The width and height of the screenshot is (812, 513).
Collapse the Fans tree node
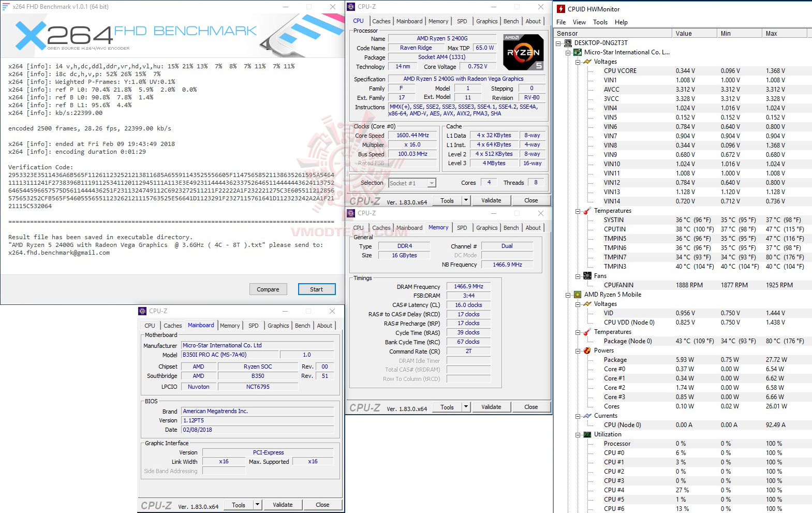coord(578,276)
